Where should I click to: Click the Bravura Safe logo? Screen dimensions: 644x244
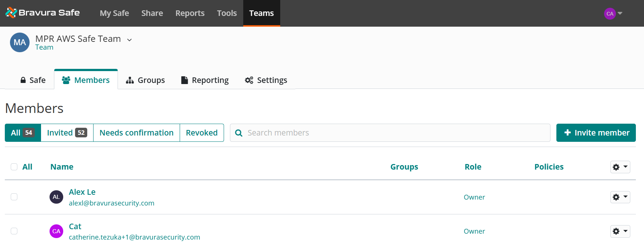pos(43,13)
